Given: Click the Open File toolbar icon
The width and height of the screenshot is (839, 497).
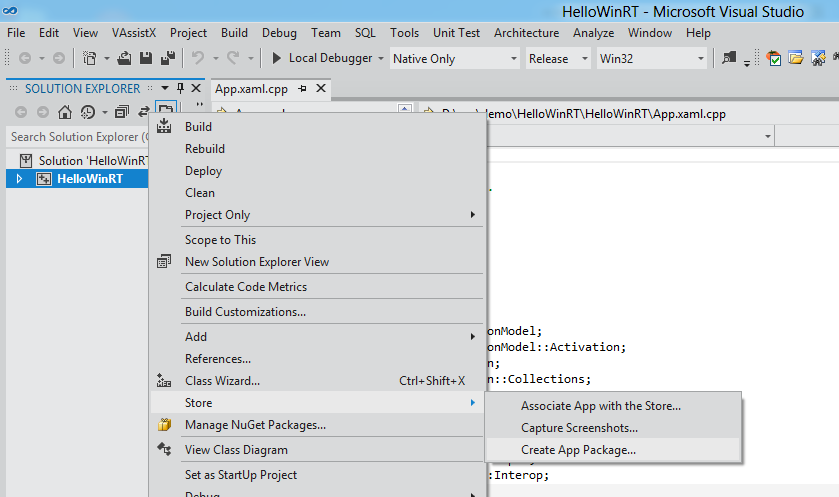Looking at the screenshot, I should [124, 58].
